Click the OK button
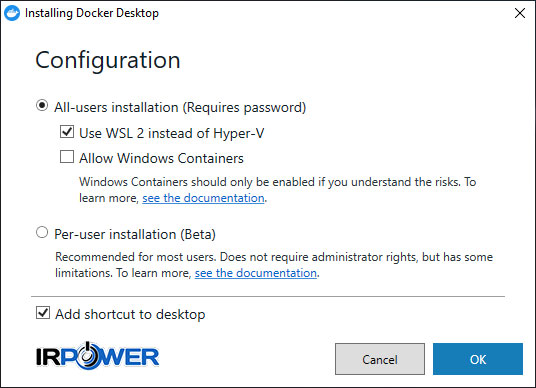This screenshot has height=388, width=536. coord(478,359)
